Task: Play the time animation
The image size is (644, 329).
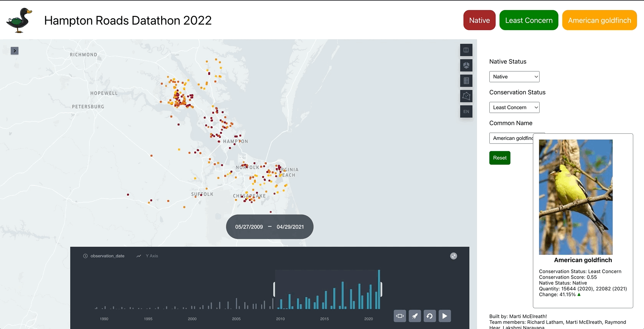Action: pyautogui.click(x=445, y=316)
